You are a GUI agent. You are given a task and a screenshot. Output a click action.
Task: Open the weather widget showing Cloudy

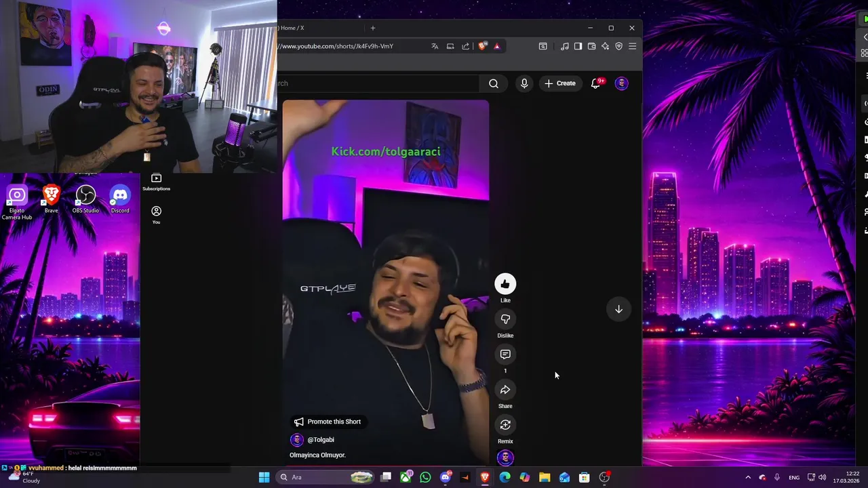point(24,477)
